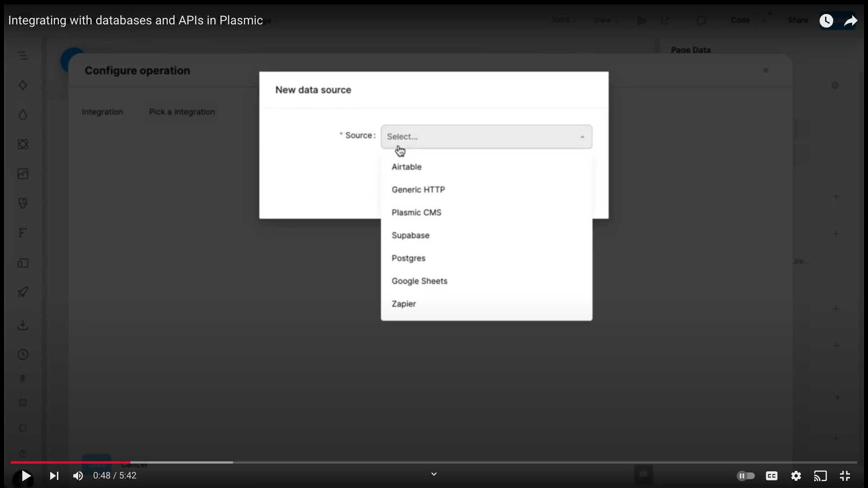Image resolution: width=868 pixels, height=488 pixels.
Task: Pick Postgres from source list
Action: 408,258
